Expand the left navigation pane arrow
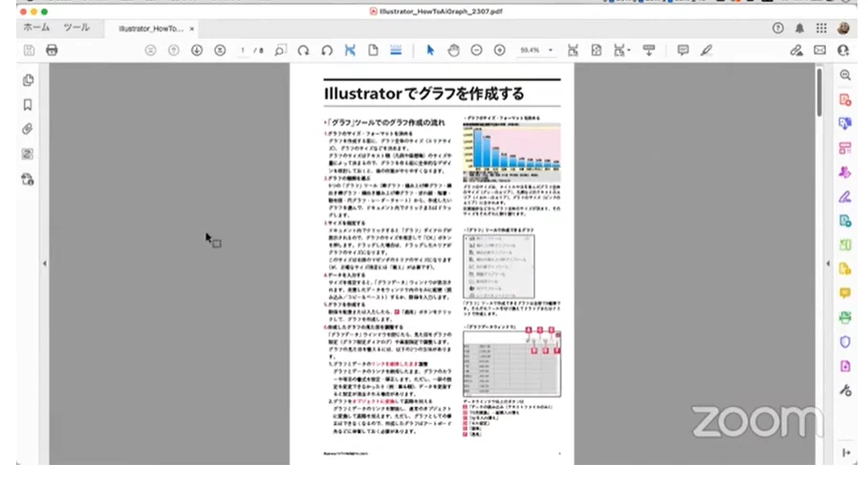The width and height of the screenshot is (868, 486). pyautogui.click(x=44, y=264)
